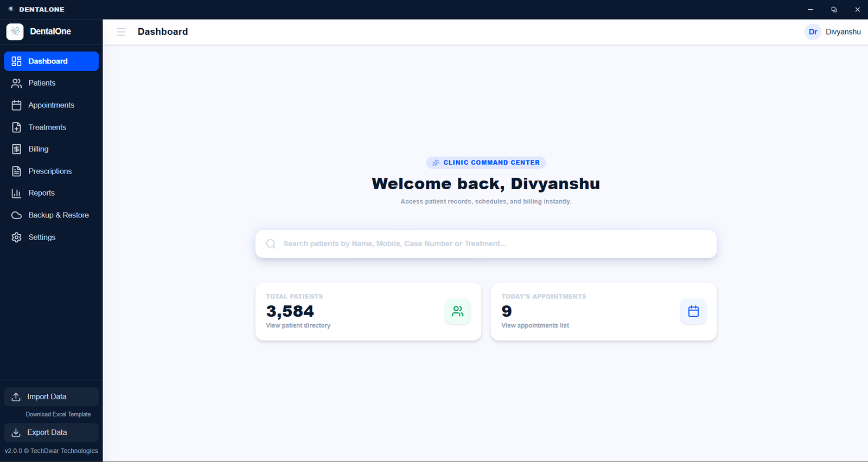This screenshot has width=868, height=462.
Task: Click the Dashboard grid icon
Action: click(x=16, y=61)
